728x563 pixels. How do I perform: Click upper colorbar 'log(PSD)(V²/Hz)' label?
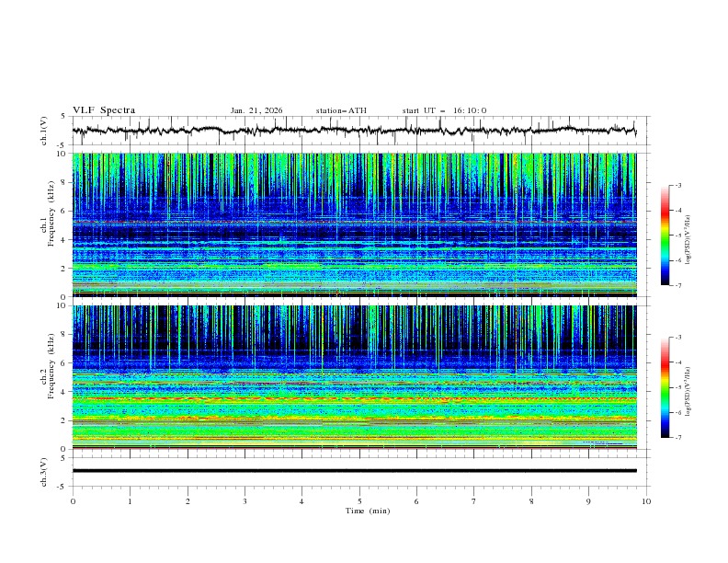pyautogui.click(x=688, y=240)
